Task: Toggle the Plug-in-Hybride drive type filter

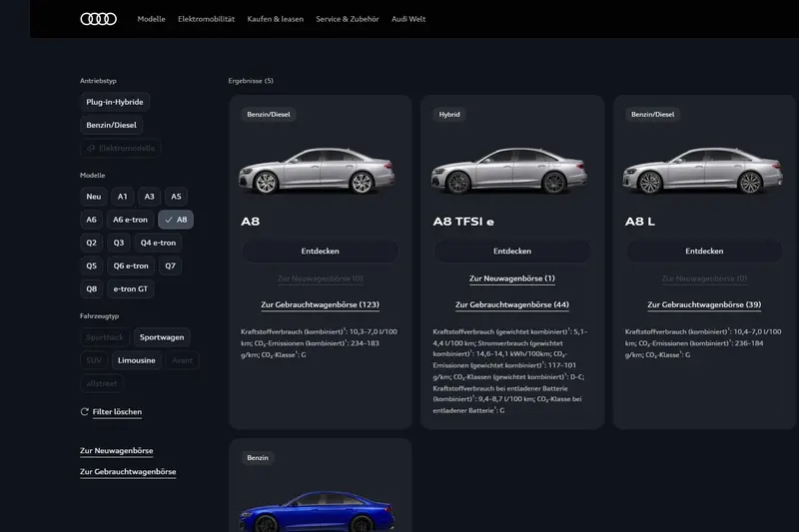Action: pos(114,102)
